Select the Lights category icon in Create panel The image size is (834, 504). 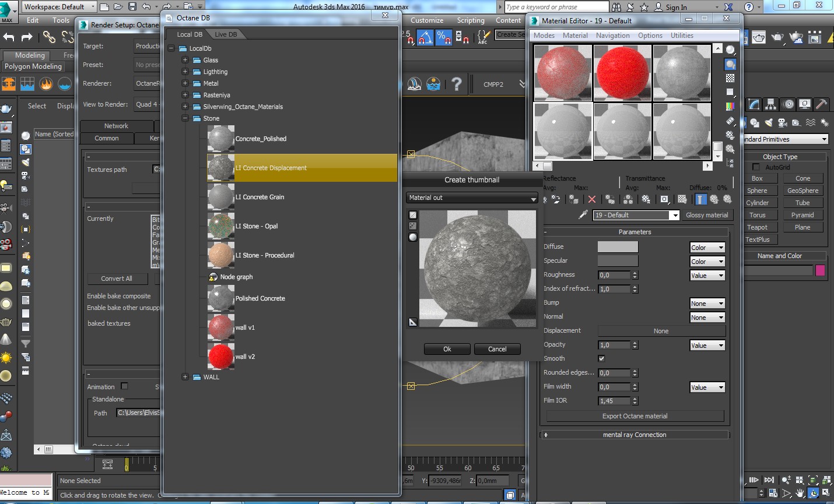(769, 123)
